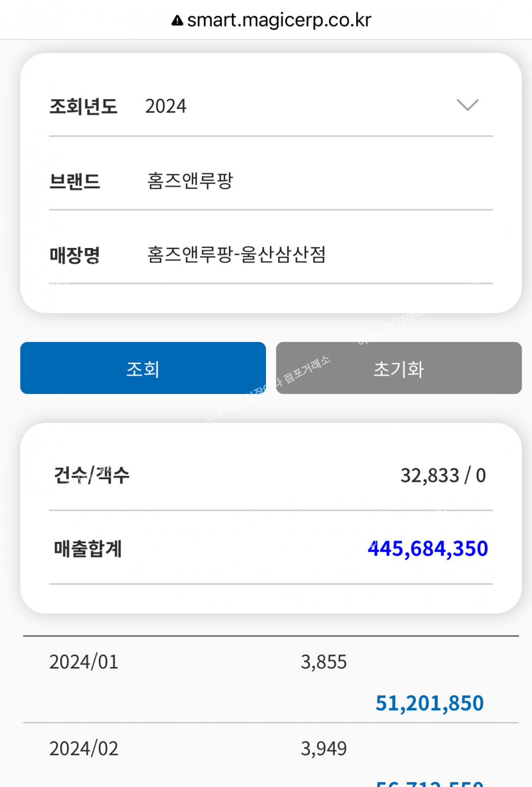Click the 51,201,850 January sales amount
The image size is (532, 787).
(429, 703)
